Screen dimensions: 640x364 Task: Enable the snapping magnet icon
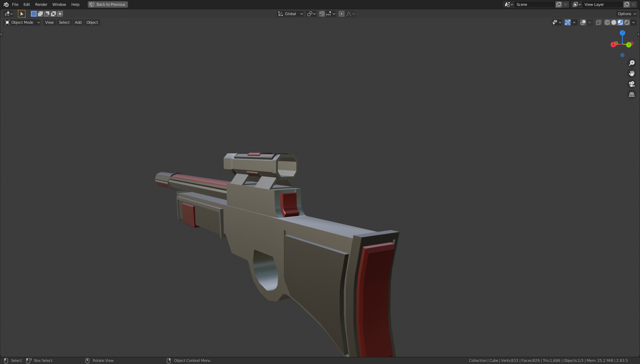tap(322, 13)
